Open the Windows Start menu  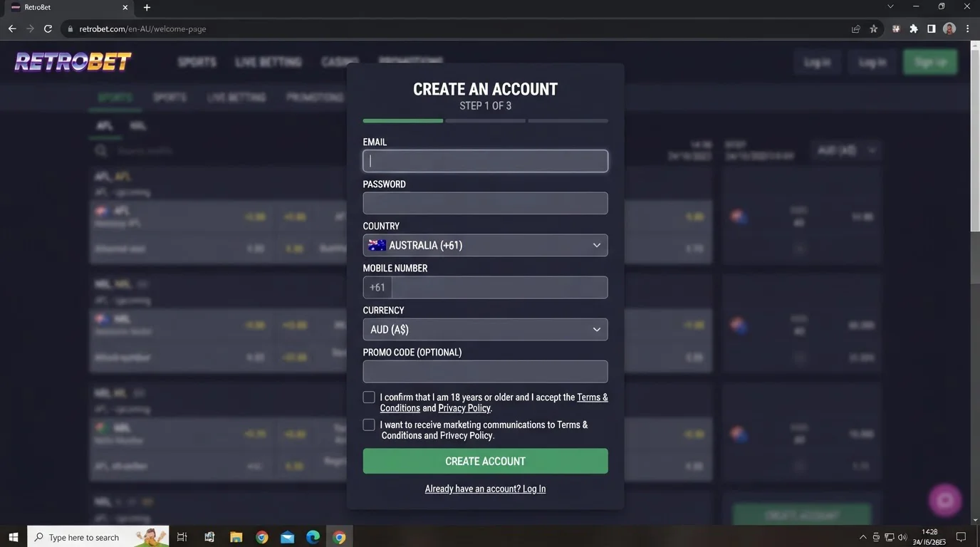[13, 537]
